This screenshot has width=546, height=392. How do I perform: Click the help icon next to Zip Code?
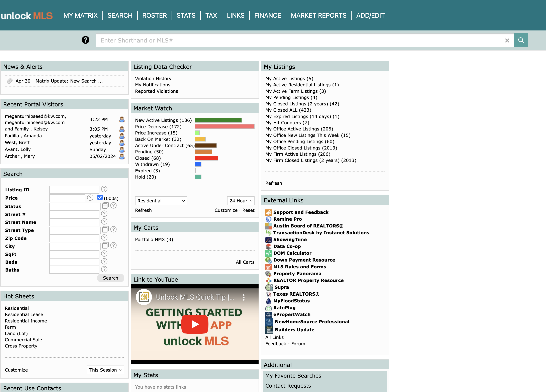click(x=104, y=237)
